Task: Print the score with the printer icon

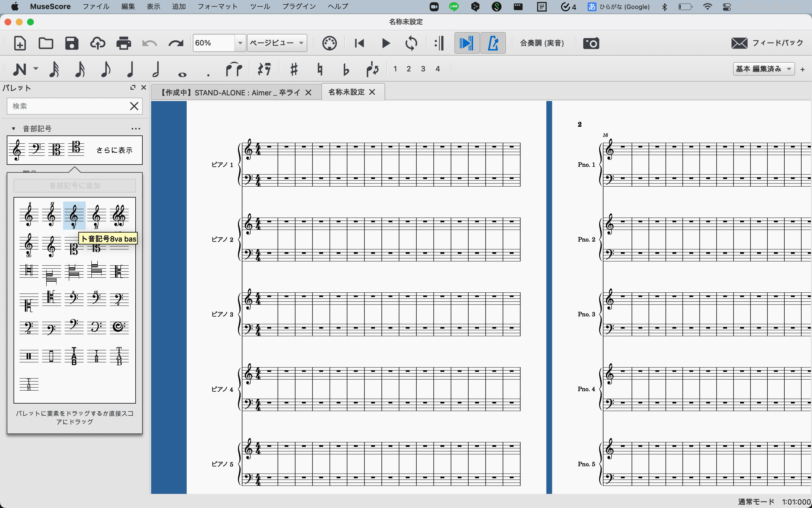Action: tap(123, 43)
